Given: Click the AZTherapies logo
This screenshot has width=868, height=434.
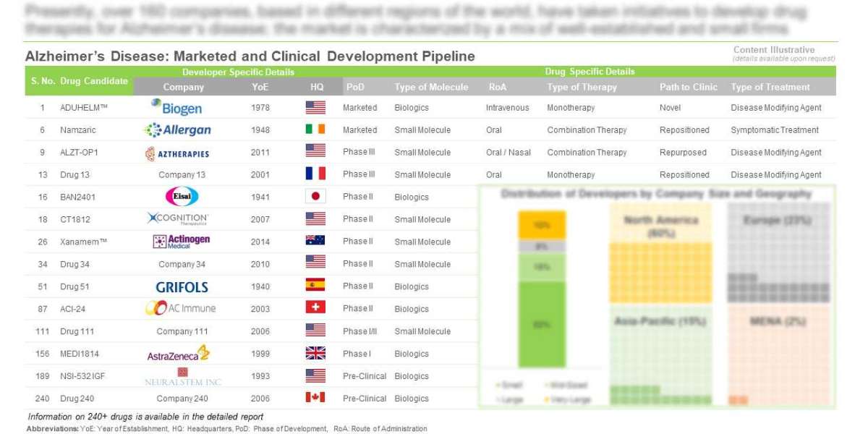Looking at the screenshot, I should 177,153.
